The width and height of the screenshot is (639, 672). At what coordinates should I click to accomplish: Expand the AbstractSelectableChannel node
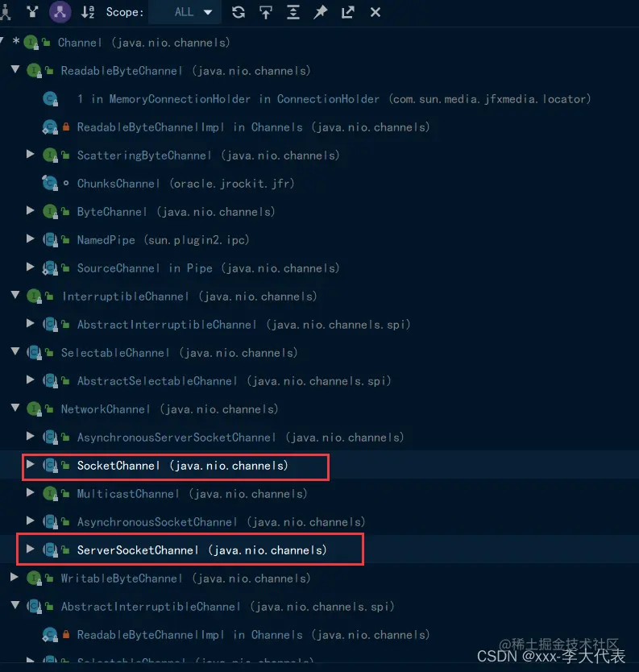[x=30, y=380]
